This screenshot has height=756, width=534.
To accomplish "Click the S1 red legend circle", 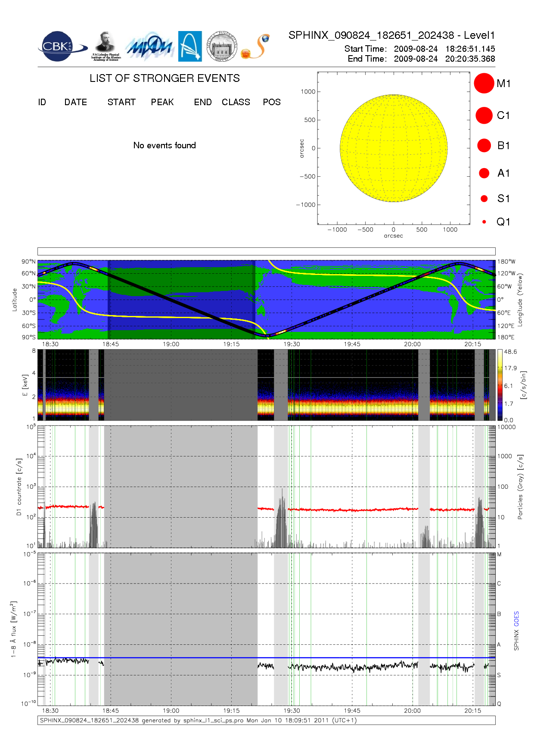I will (484, 199).
